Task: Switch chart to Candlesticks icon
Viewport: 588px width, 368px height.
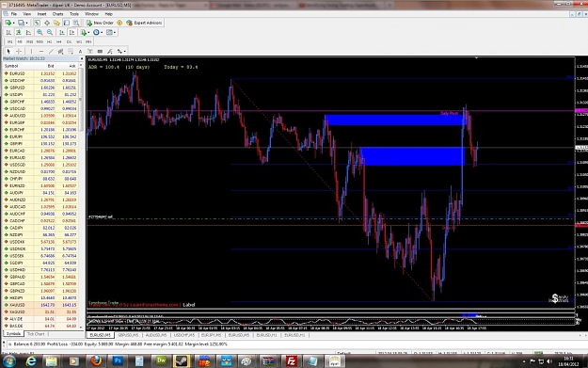Action: tap(19, 32)
